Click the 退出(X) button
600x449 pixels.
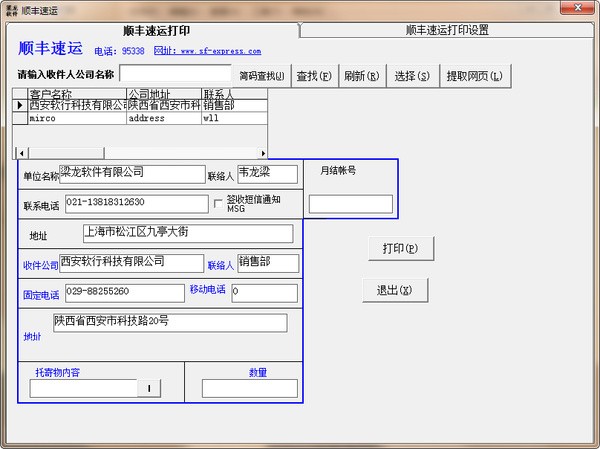pos(395,290)
